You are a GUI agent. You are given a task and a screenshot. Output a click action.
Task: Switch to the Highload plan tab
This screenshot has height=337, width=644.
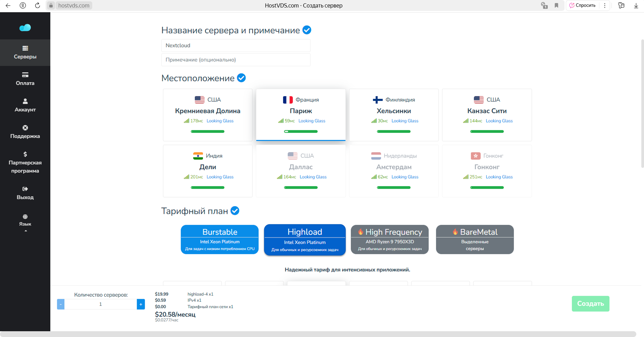(x=305, y=240)
